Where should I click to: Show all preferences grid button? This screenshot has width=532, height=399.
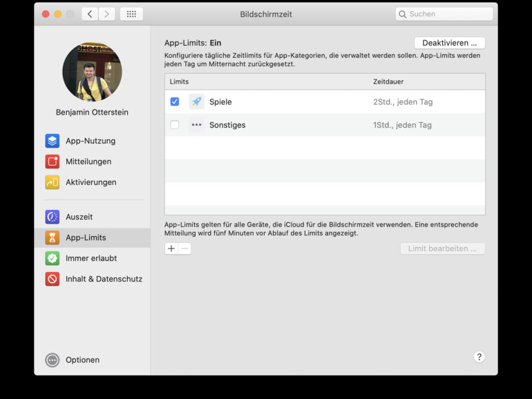pyautogui.click(x=131, y=14)
